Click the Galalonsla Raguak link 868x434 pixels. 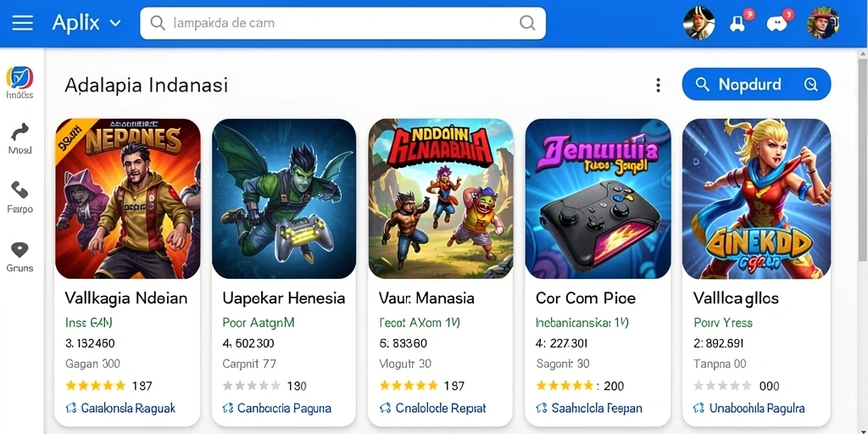click(x=120, y=409)
